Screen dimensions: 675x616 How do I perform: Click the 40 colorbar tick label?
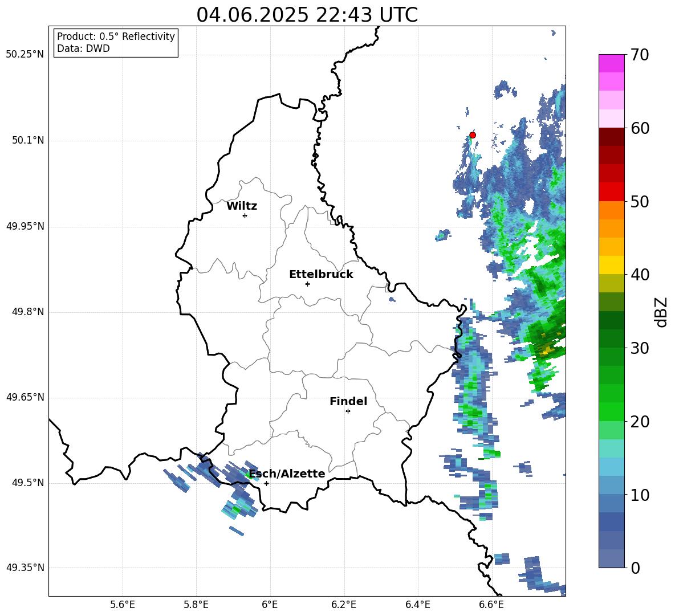(x=640, y=275)
